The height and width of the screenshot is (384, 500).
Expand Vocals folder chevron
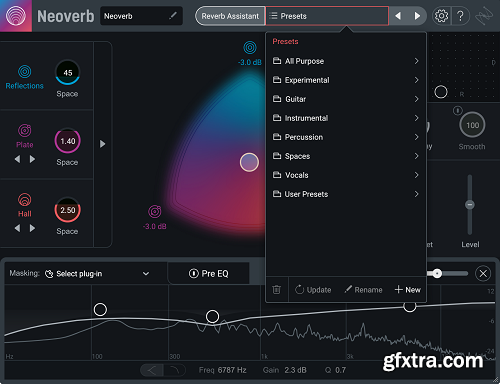click(x=416, y=175)
